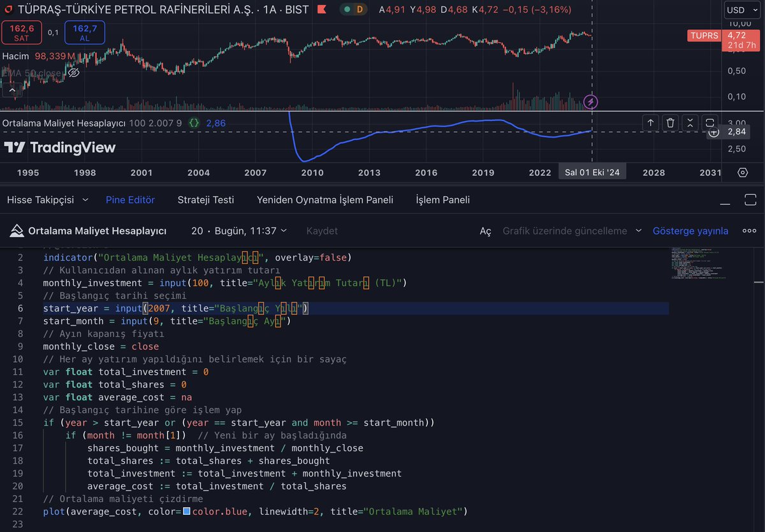Click the 162,6 SAT sell button
This screenshot has width=765, height=532.
coord(22,32)
